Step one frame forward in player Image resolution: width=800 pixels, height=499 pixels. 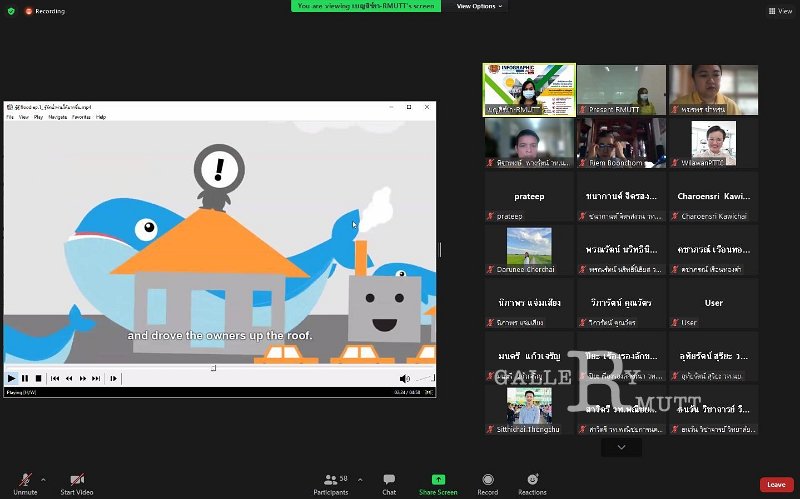tap(113, 378)
